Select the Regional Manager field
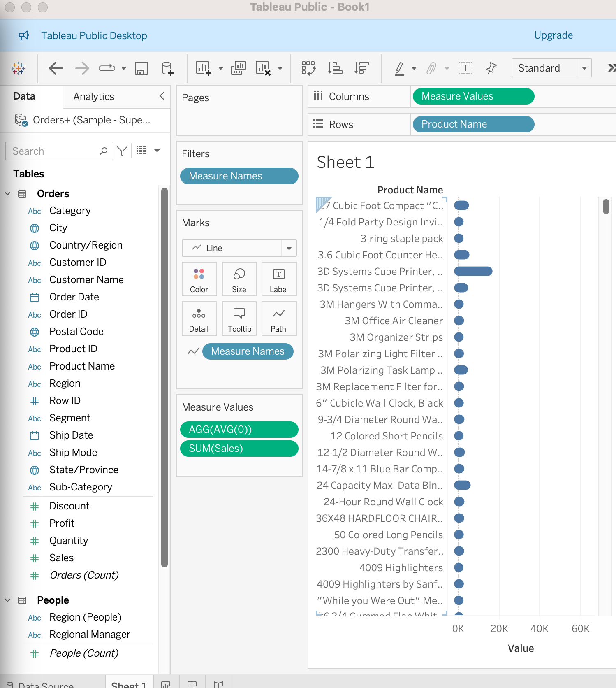This screenshot has width=616, height=688. pyautogui.click(x=90, y=635)
